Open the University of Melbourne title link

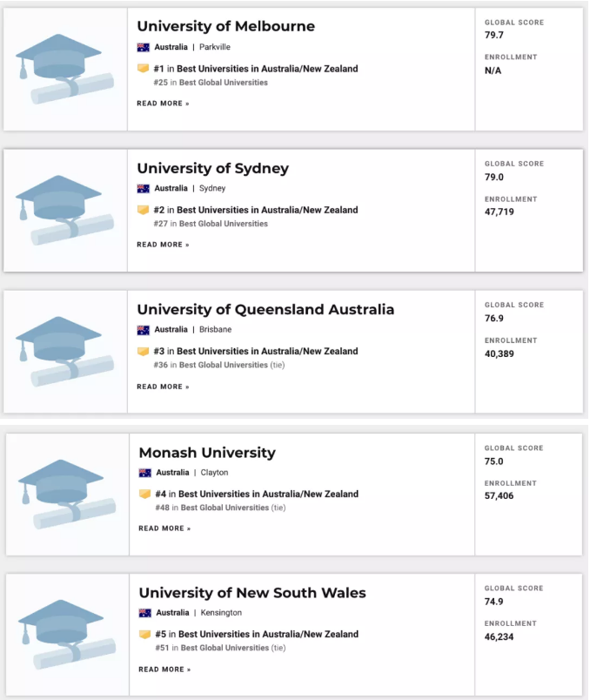[x=225, y=26]
